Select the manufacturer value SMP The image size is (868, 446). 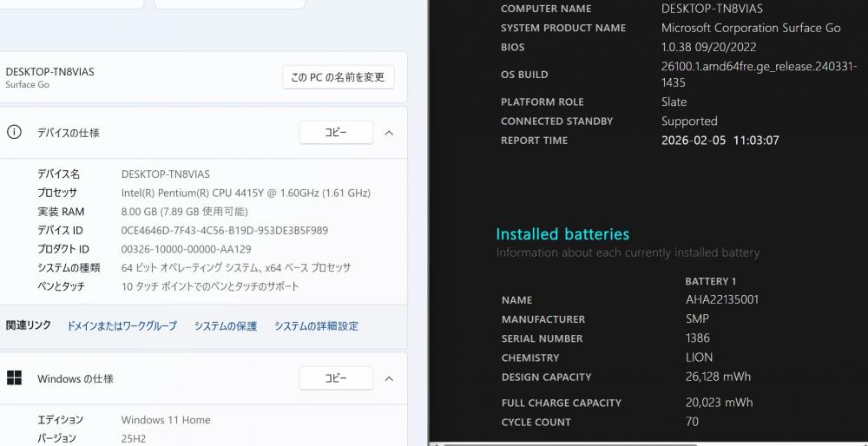pos(697,318)
